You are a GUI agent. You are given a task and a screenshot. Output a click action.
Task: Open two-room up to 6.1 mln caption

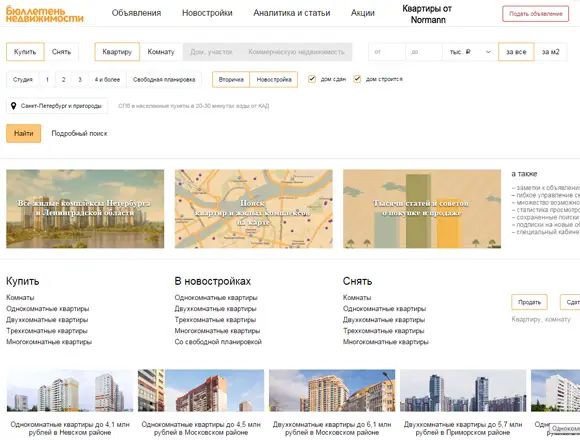point(332,429)
